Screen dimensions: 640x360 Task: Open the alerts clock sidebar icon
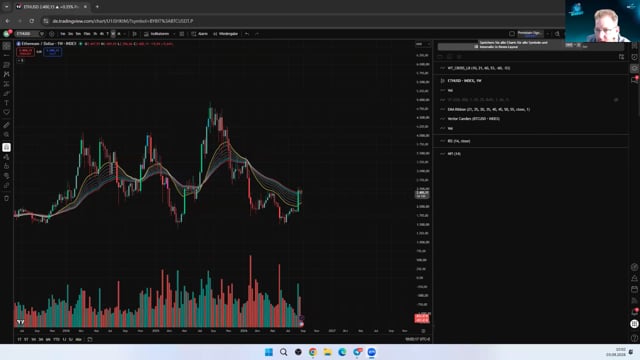pos(634,57)
